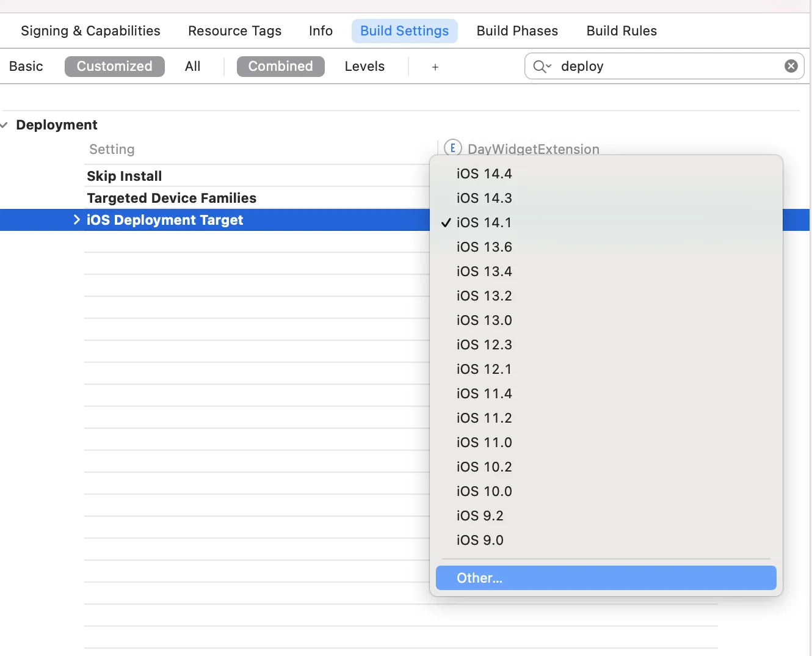This screenshot has width=812, height=656.
Task: Open search options magnifier dropdown
Action: point(542,67)
